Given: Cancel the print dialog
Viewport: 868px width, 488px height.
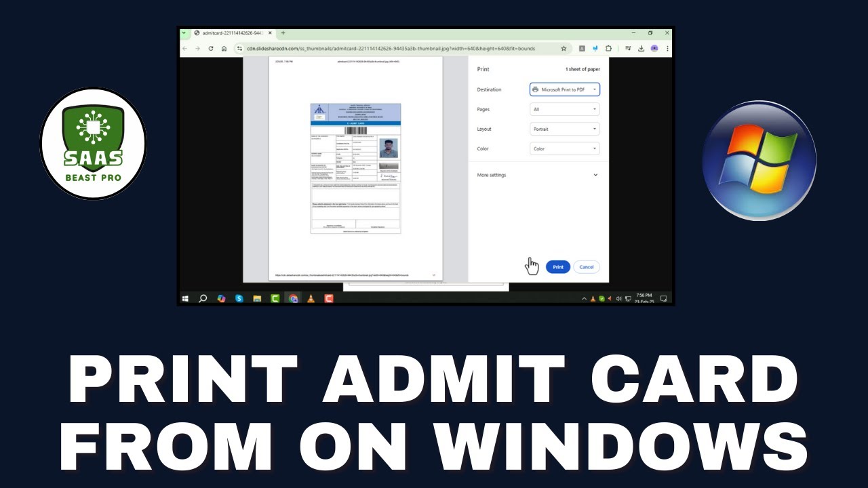Looking at the screenshot, I should coord(587,267).
